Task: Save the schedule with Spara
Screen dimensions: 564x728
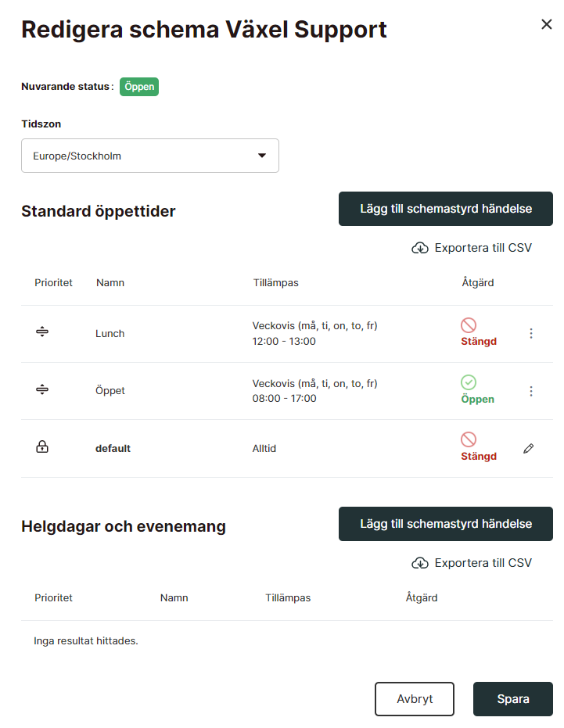Action: pyautogui.click(x=513, y=699)
